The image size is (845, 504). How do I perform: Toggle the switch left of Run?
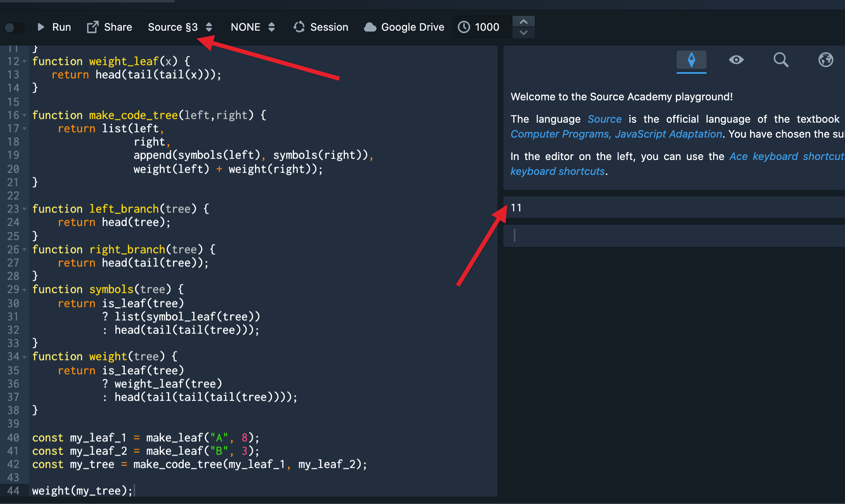tap(14, 28)
